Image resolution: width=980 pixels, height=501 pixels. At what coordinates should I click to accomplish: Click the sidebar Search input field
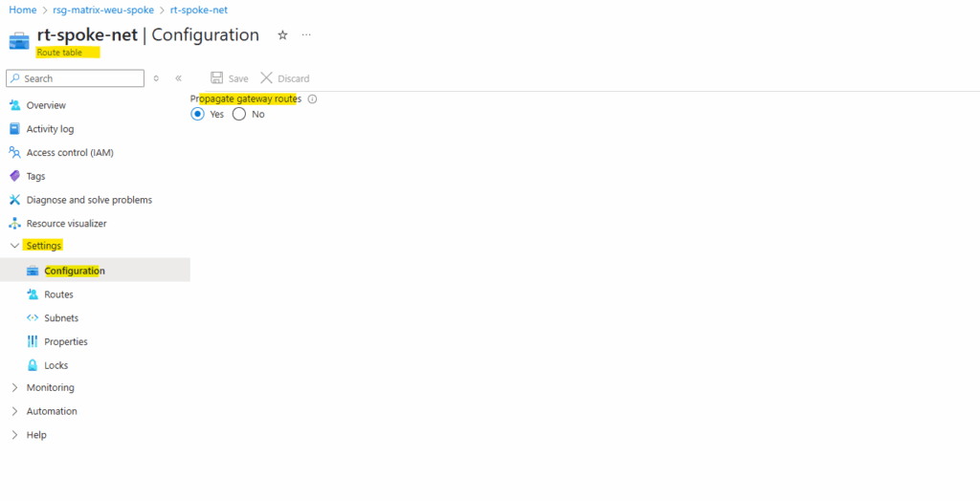click(75, 78)
